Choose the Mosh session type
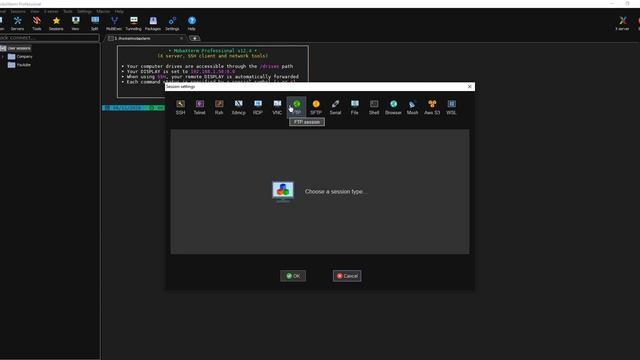This screenshot has height=360, width=640. point(412,107)
